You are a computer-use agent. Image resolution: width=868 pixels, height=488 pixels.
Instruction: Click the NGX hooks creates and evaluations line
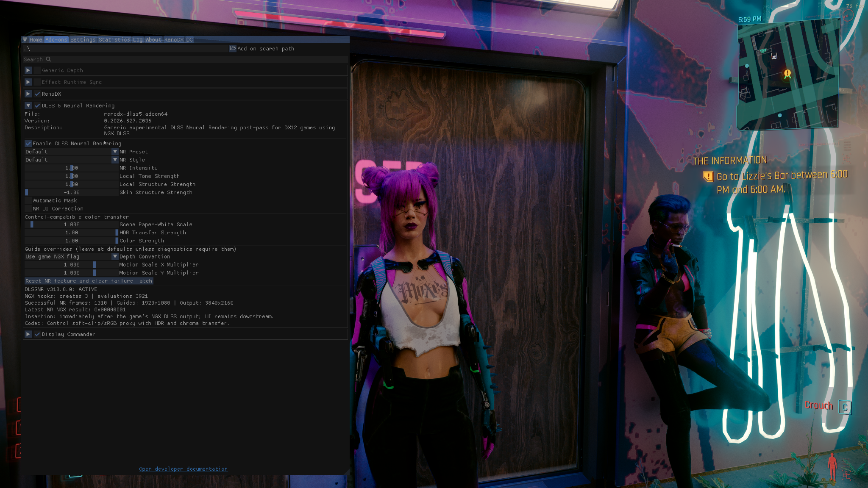(x=86, y=296)
